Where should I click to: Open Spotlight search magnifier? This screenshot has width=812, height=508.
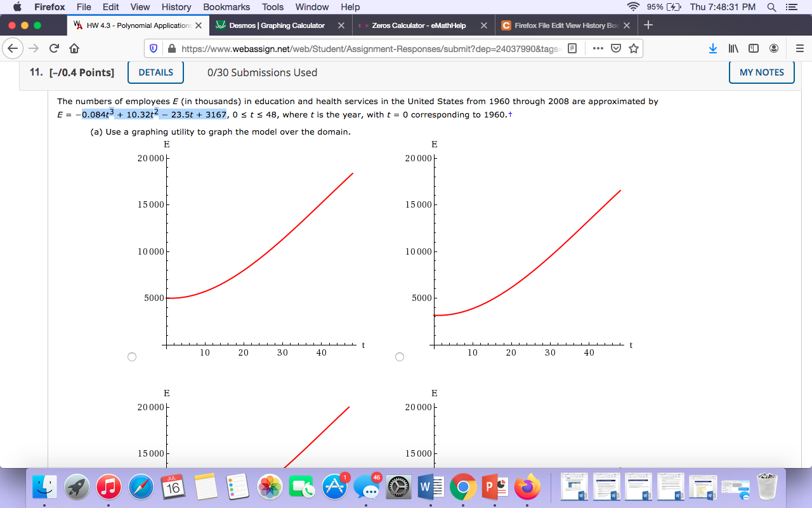pos(771,7)
